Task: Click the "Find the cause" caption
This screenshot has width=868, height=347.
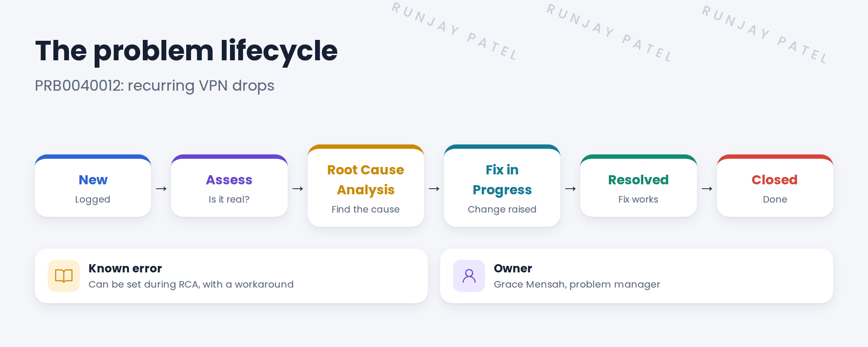Action: [365, 210]
